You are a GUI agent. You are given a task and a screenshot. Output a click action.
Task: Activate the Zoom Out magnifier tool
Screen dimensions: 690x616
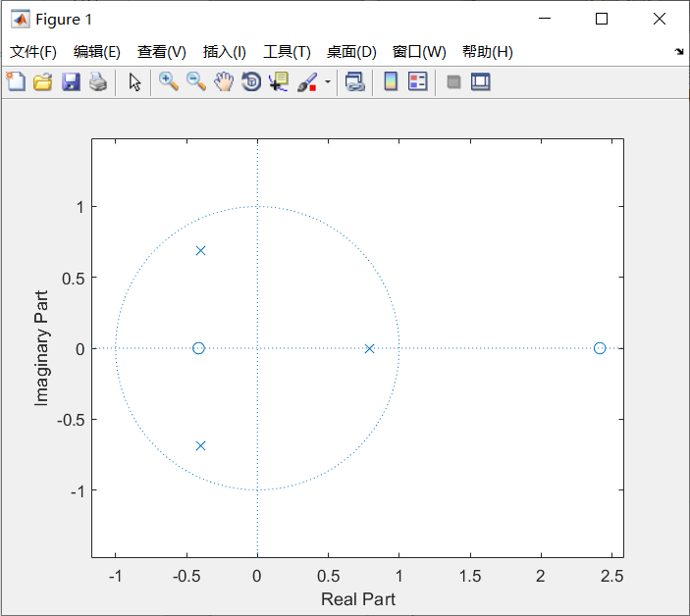(x=196, y=81)
